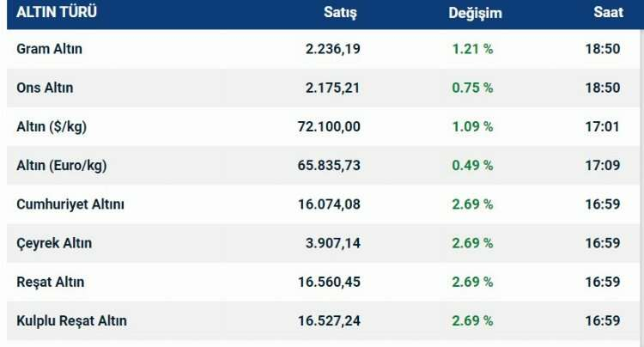Select the 72.100,00 price value
Image resolution: width=644 pixels, height=347 pixels.
click(x=329, y=126)
